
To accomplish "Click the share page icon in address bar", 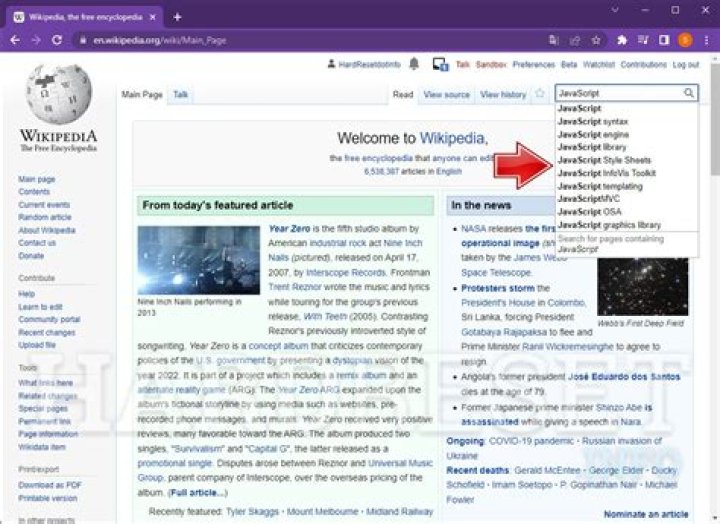I will 575,40.
